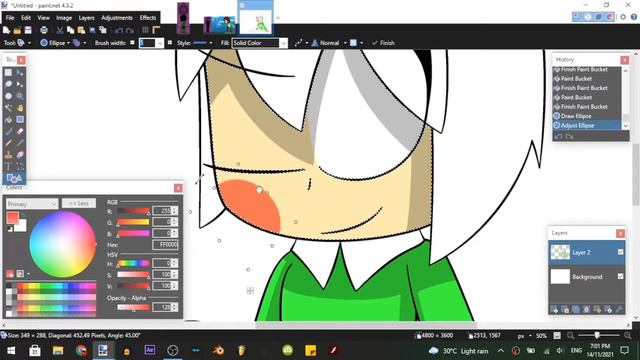
Task: Click the zoom slider in status bar
Action: 599,336
